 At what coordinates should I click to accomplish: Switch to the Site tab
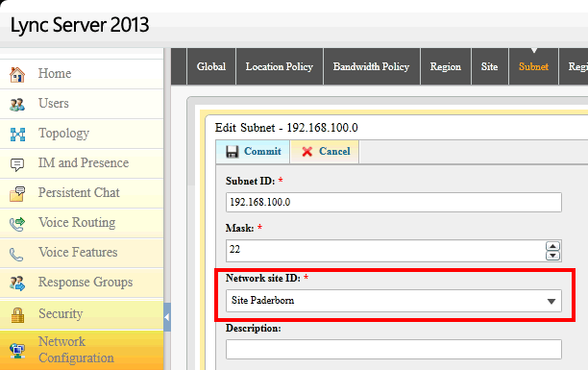(x=490, y=66)
